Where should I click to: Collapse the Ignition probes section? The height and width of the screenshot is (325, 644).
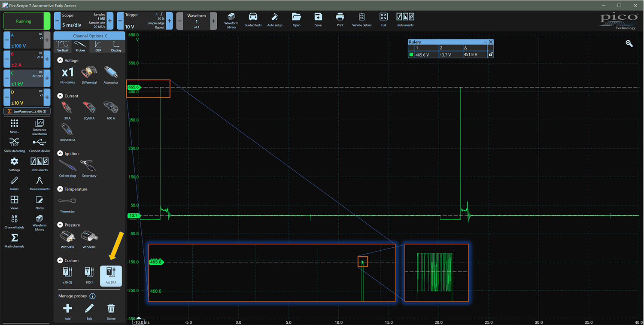[x=60, y=154]
